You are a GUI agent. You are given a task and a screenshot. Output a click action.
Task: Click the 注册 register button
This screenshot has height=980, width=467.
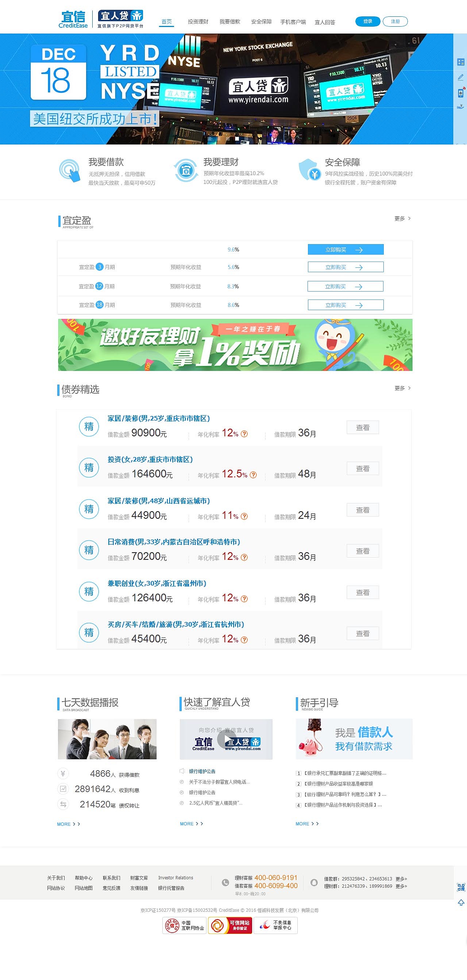pos(395,21)
